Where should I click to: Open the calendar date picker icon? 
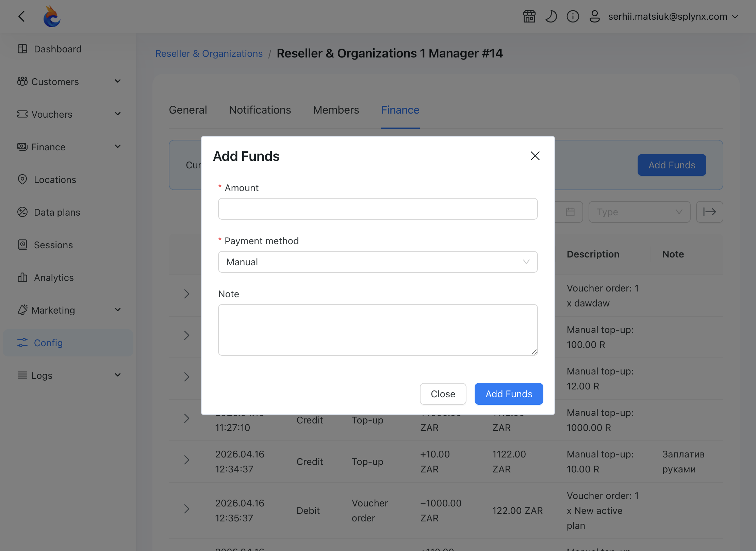click(570, 212)
